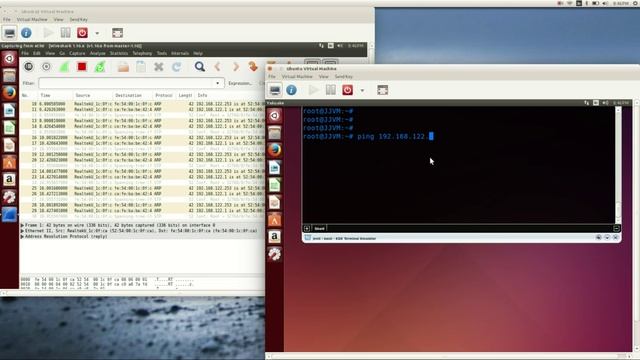Screen dimensions: 640x360
Task: Reload the capture file in Wireshark
Action: [x=176, y=67]
